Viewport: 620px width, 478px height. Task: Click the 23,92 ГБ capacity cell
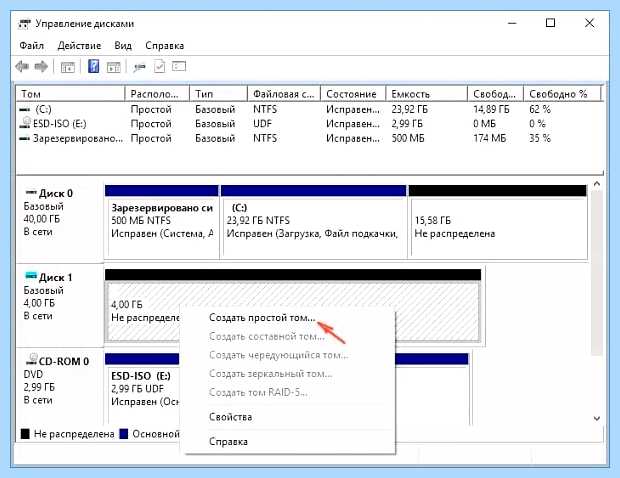pos(409,110)
